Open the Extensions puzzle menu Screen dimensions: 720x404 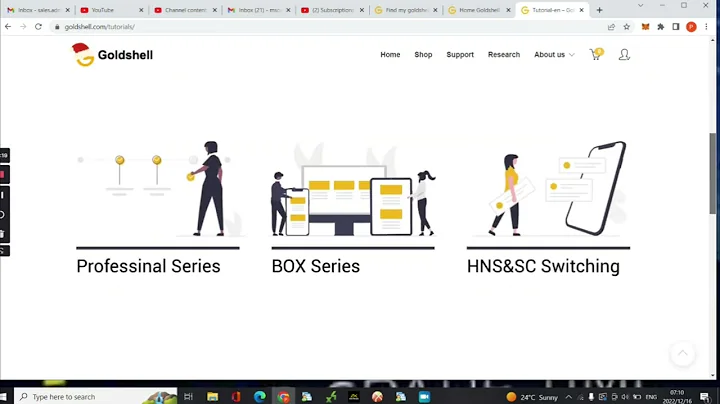(x=660, y=27)
